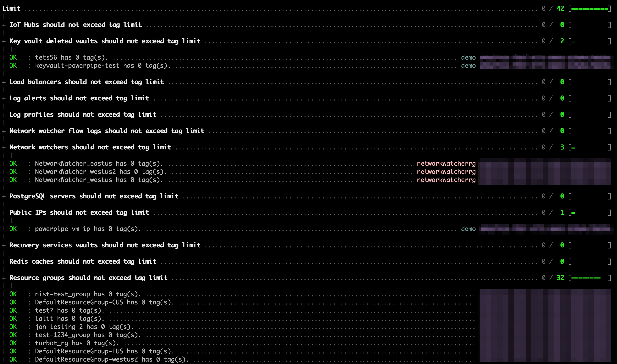Click the plus marker beside Resource groups heading
The image size is (617, 364).
(x=4, y=278)
